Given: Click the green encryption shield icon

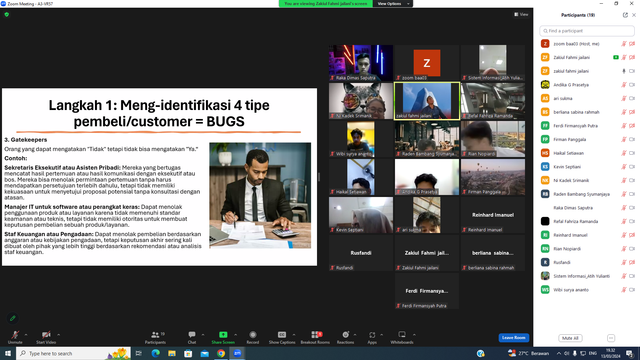Looking at the screenshot, I should [7, 14].
